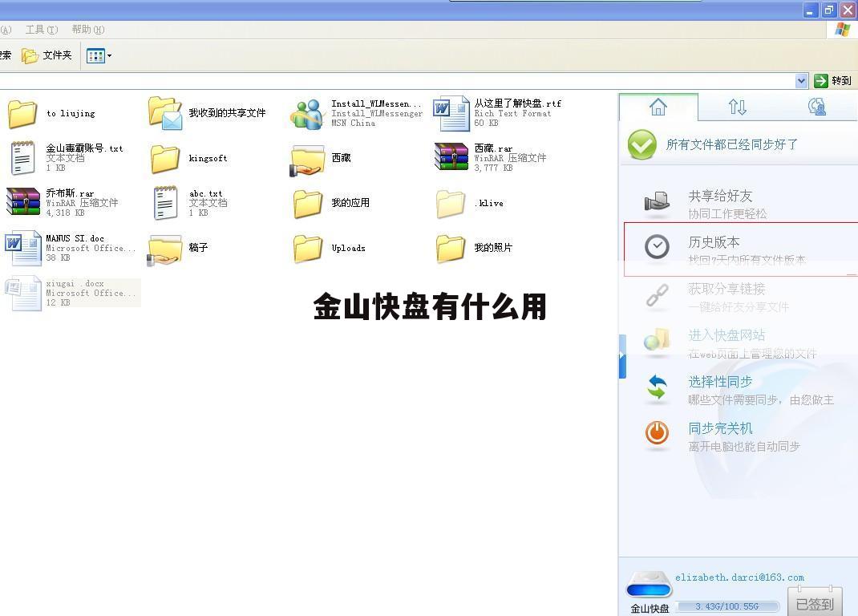Click the 进入快盘网站 link text
The width and height of the screenshot is (858, 616).
[726, 335]
